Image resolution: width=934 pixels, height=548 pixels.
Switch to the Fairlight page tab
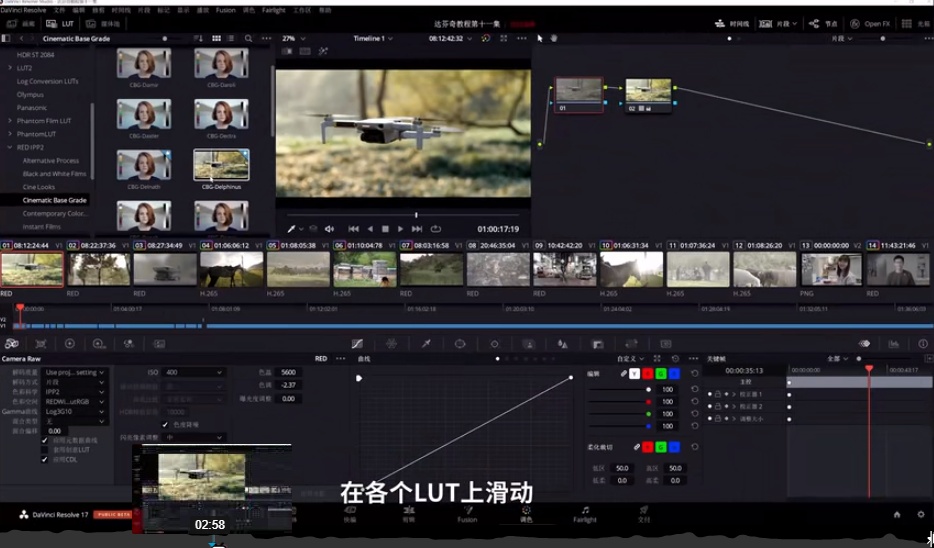pyautogui.click(x=585, y=514)
